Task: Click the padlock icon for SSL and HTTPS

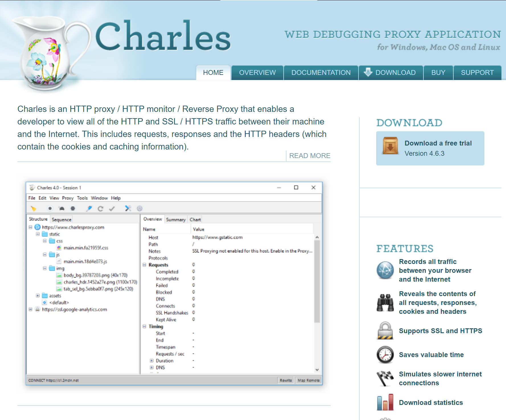Action: pos(385,331)
